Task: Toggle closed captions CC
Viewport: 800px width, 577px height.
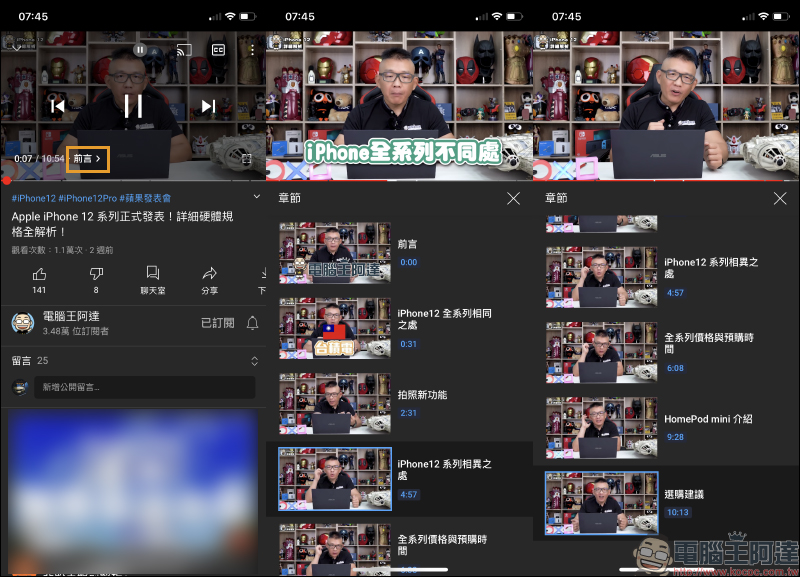Action: tap(218, 49)
